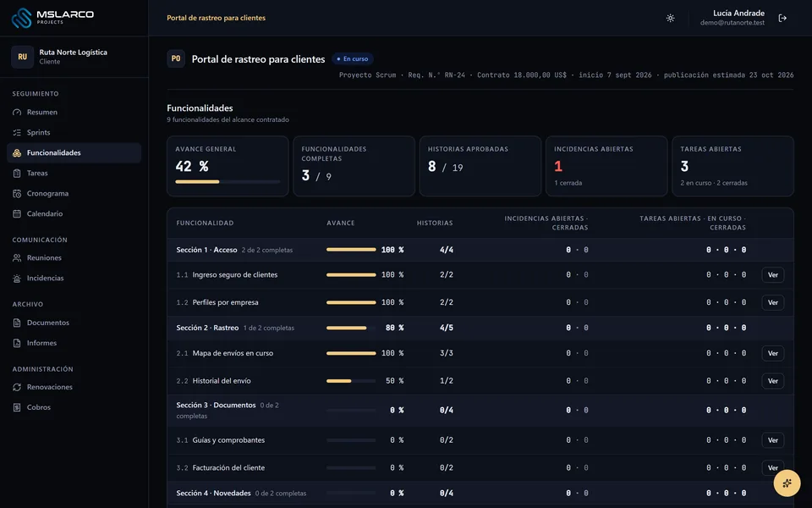The width and height of the screenshot is (812, 508).
Task: Click the Reuniones people icon
Action: coord(17,257)
